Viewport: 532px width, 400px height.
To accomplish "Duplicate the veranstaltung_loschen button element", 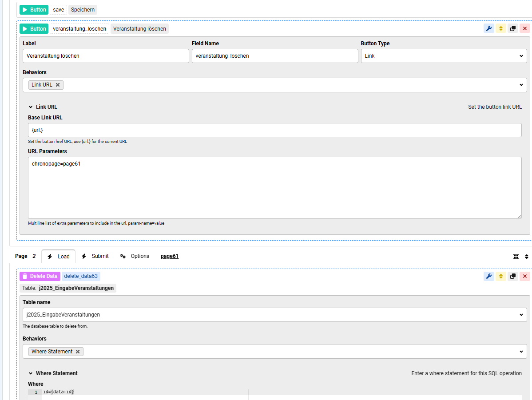I will (x=513, y=28).
